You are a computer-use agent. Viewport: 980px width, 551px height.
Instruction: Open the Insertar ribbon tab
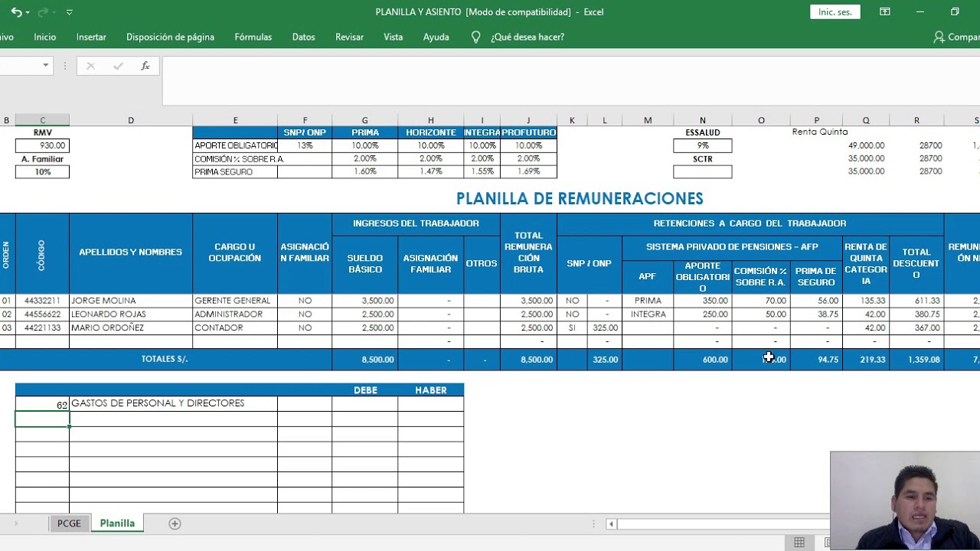point(91,37)
